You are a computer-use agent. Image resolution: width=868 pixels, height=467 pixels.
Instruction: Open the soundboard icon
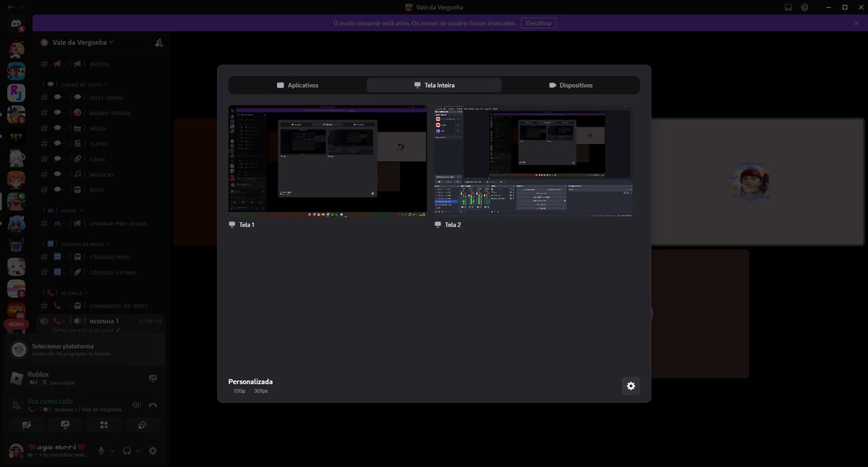click(x=142, y=426)
